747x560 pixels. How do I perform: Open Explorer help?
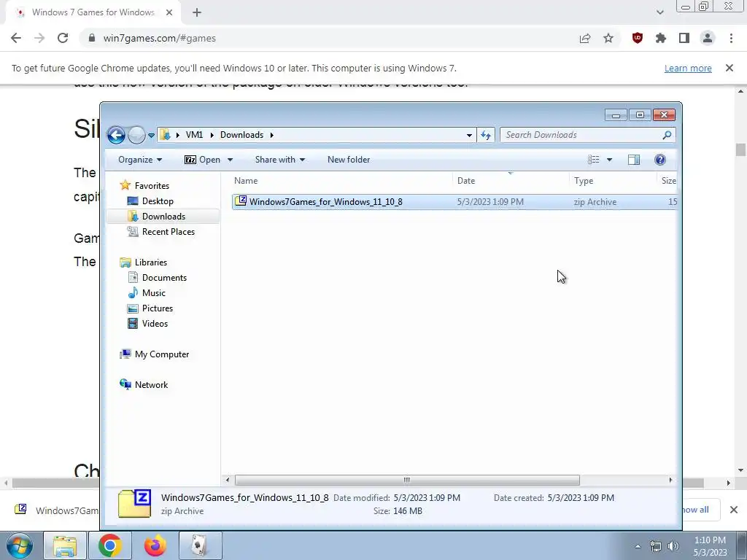pos(659,160)
